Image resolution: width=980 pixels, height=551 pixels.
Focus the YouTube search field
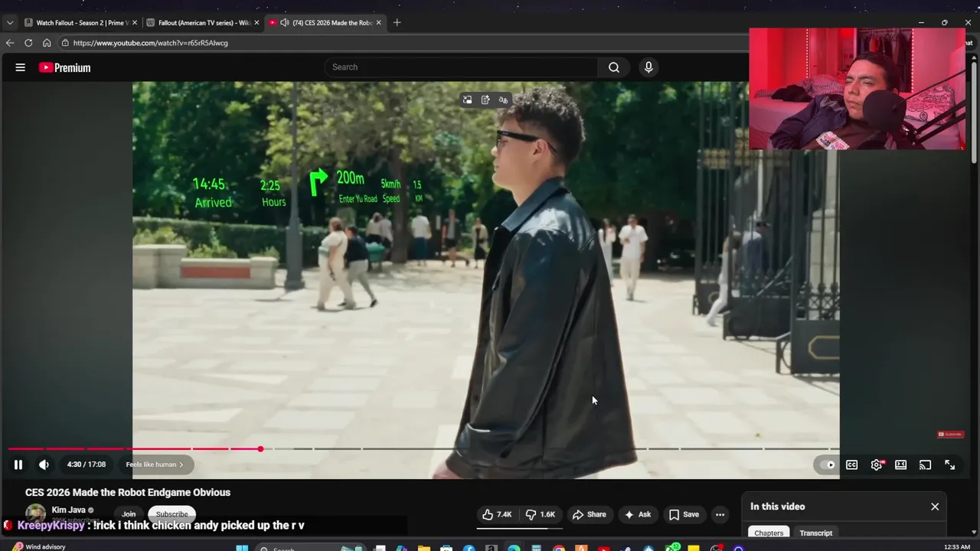[x=462, y=67]
